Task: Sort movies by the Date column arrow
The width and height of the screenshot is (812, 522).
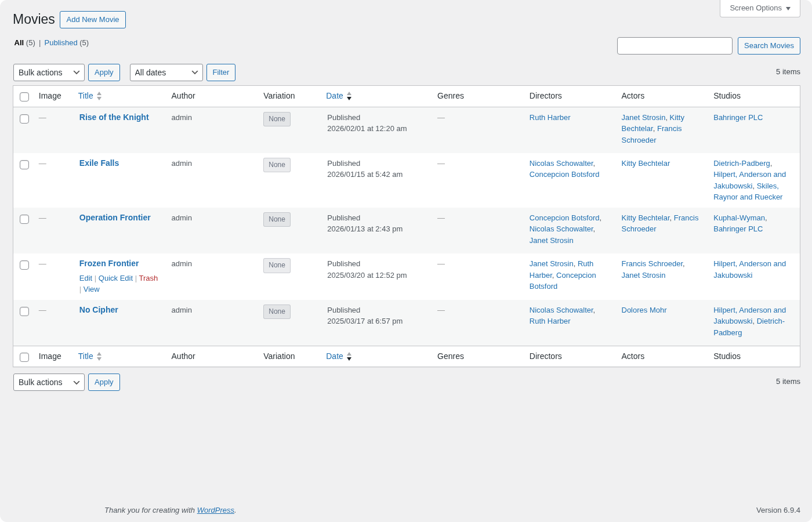Action: (349, 97)
